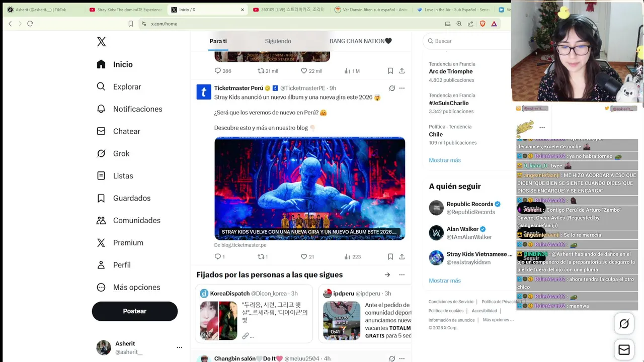The image size is (644, 362).
Task: Open the Inicio home item
Action: pos(115,64)
